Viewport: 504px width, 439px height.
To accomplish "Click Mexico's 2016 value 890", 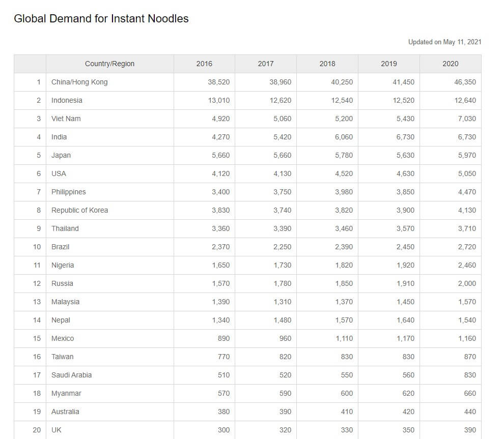I will (x=223, y=338).
